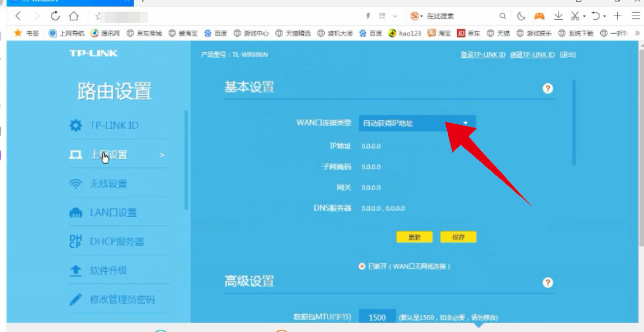
Task: Activate the scissors screenshot tool
Action: (575, 16)
